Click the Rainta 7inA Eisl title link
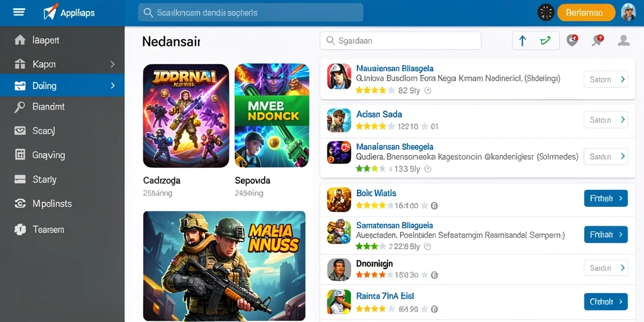 pyautogui.click(x=385, y=296)
